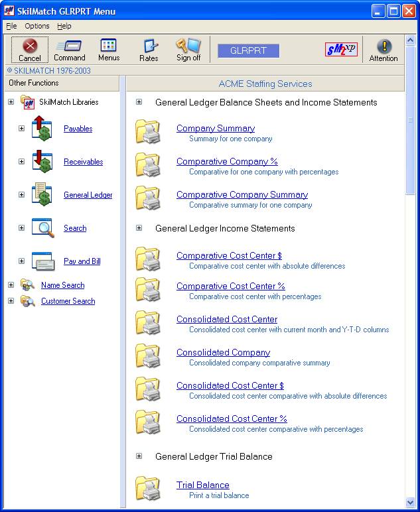Image resolution: width=420 pixels, height=512 pixels.
Task: Click the Receivables dollar icon
Action: (42, 161)
